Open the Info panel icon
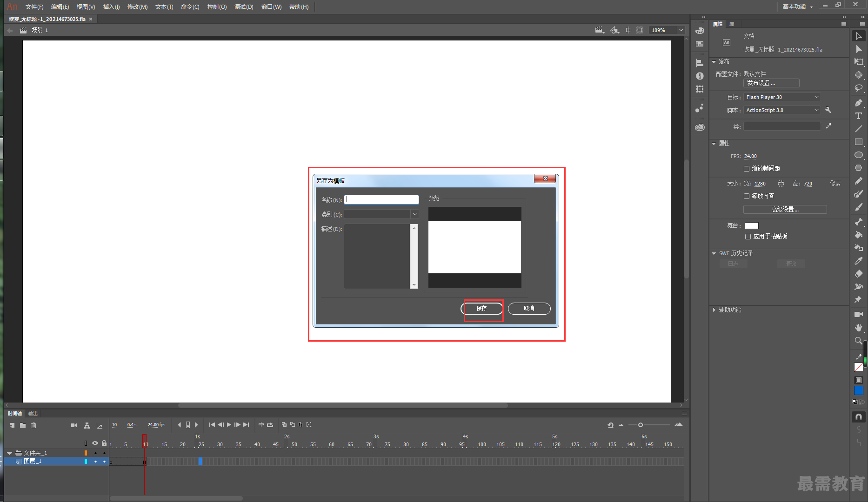Image resolution: width=868 pixels, height=502 pixels. point(700,76)
